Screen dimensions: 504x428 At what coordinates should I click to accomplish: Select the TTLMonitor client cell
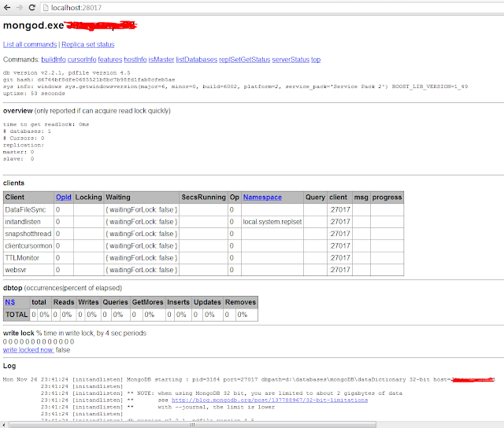pos(28,258)
